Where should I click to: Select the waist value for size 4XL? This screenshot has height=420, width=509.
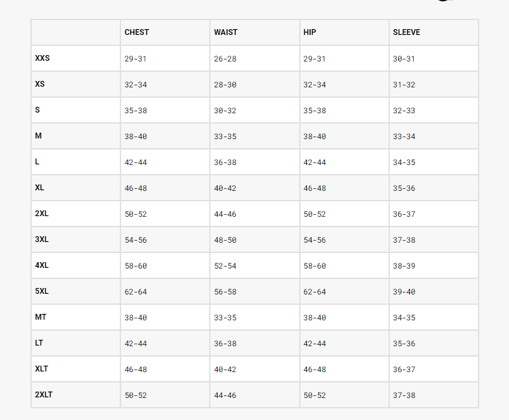225,266
